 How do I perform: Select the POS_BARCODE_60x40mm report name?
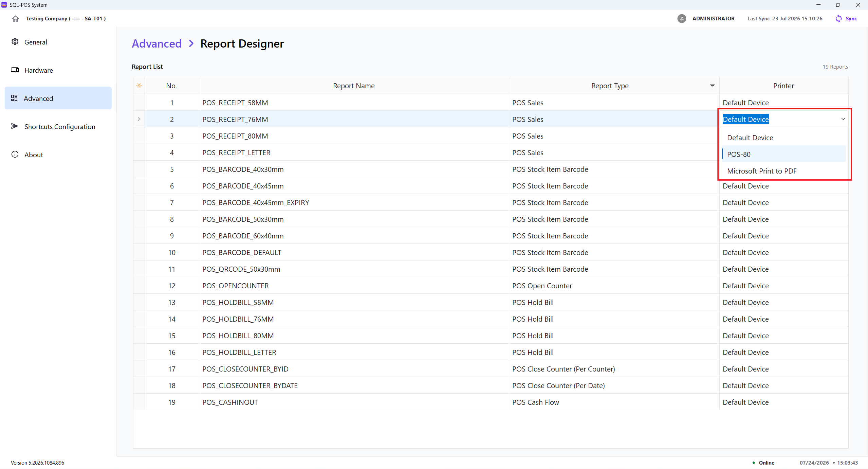point(243,236)
